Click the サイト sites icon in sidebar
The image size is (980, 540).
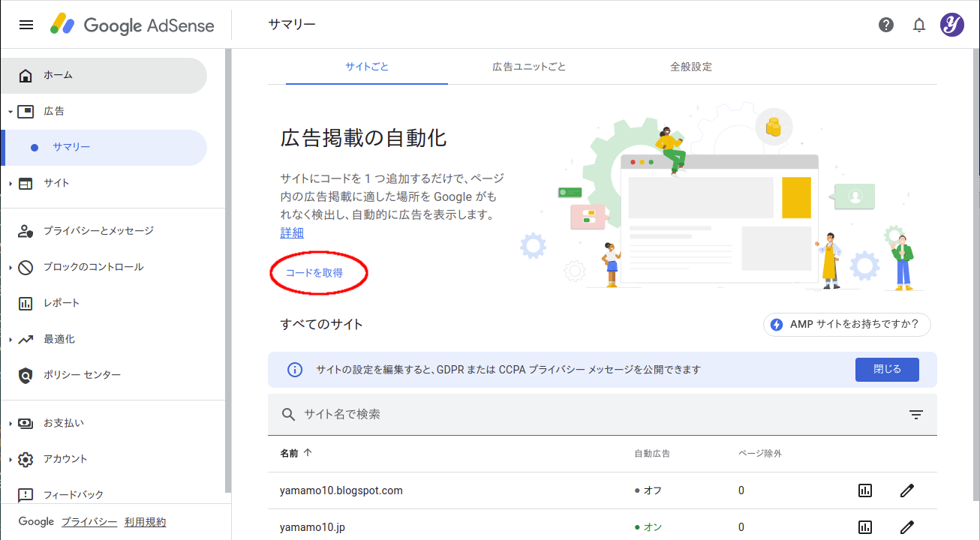click(x=26, y=183)
